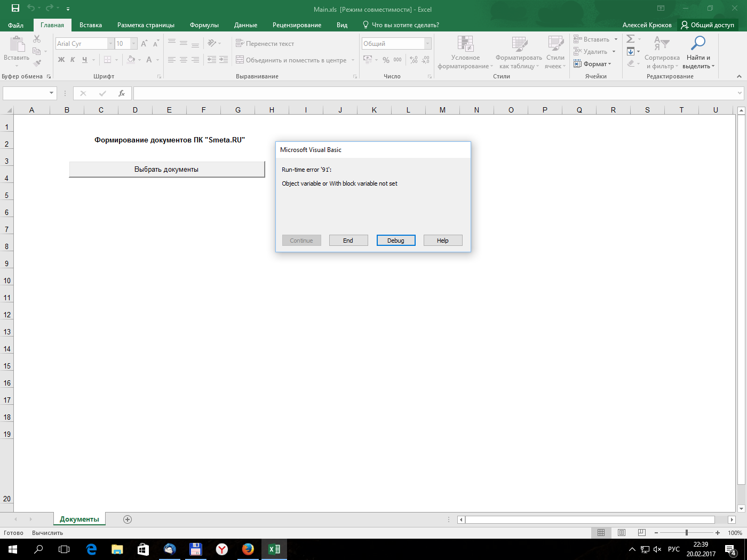The image size is (747, 560).
Task: Click Общий доступ share button
Action: tap(708, 25)
